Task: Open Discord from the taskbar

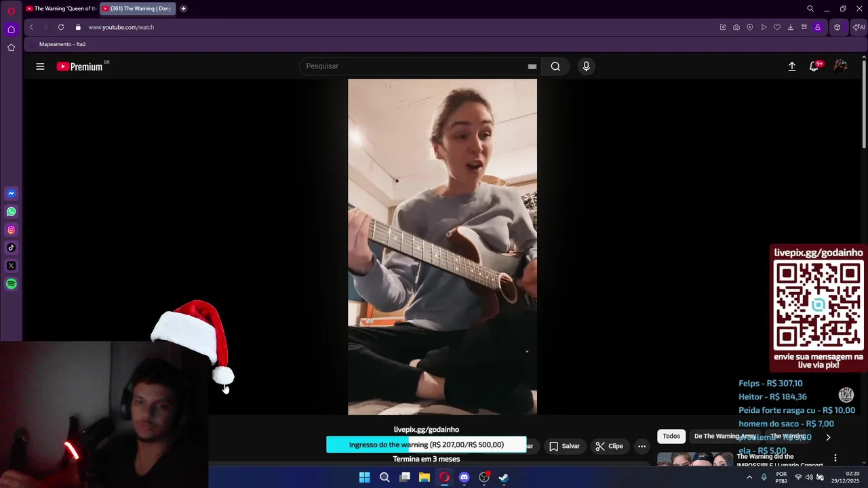Action: coord(464,477)
